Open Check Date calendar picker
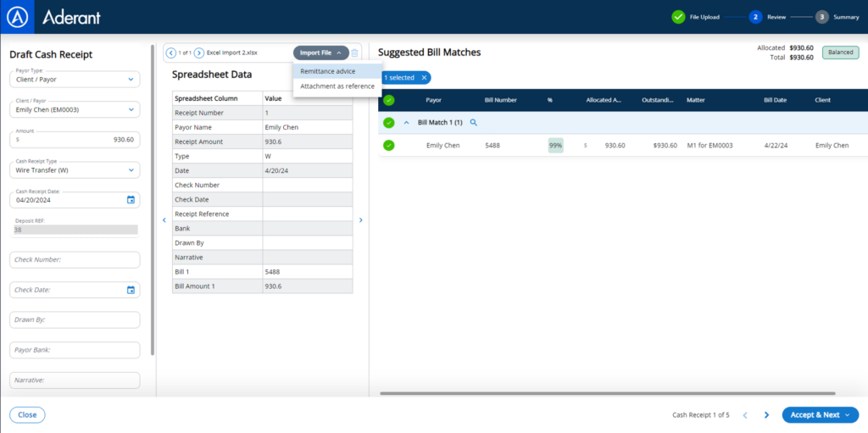 click(x=131, y=290)
